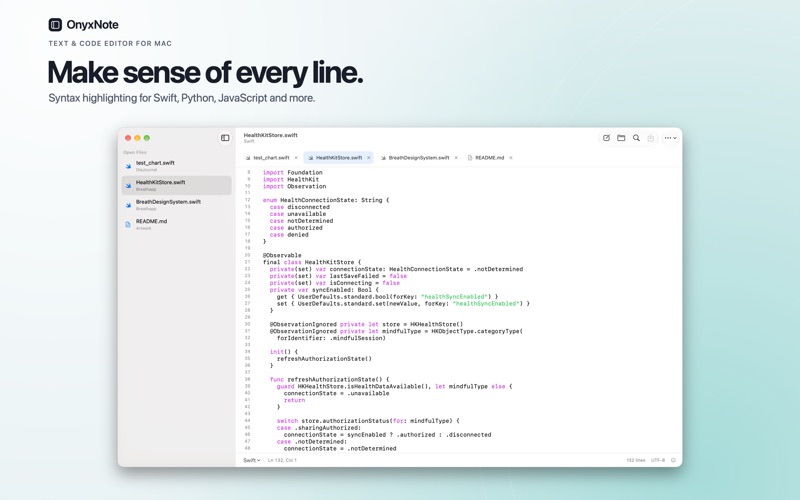This screenshot has height=500, width=800.
Task: Click the UTF-8 encoding indicator
Action: click(658, 460)
